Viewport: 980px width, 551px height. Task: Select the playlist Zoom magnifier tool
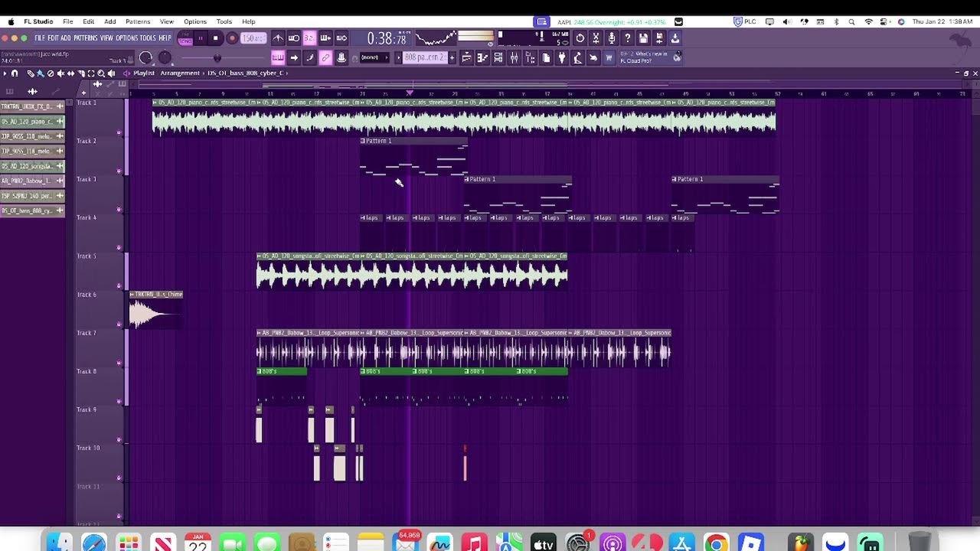(101, 73)
